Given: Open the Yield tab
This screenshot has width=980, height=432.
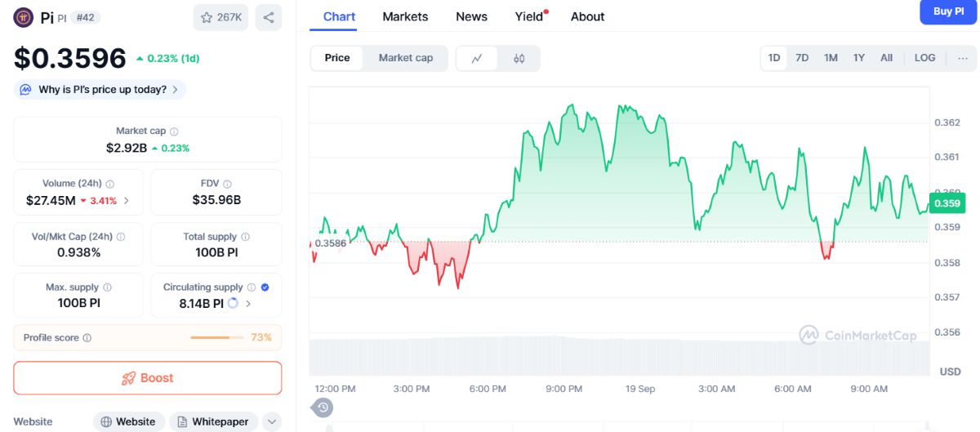Looking at the screenshot, I should pyautogui.click(x=530, y=16).
